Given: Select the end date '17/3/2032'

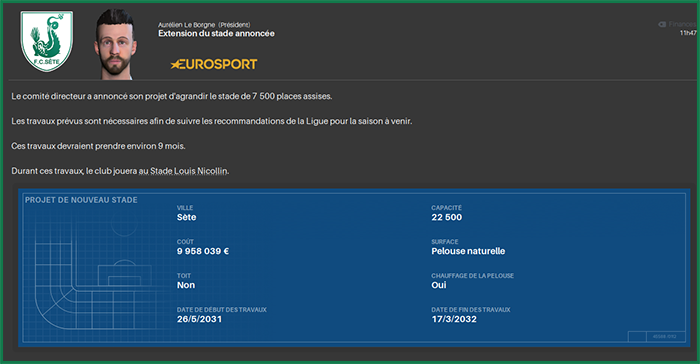Looking at the screenshot, I should tap(454, 319).
